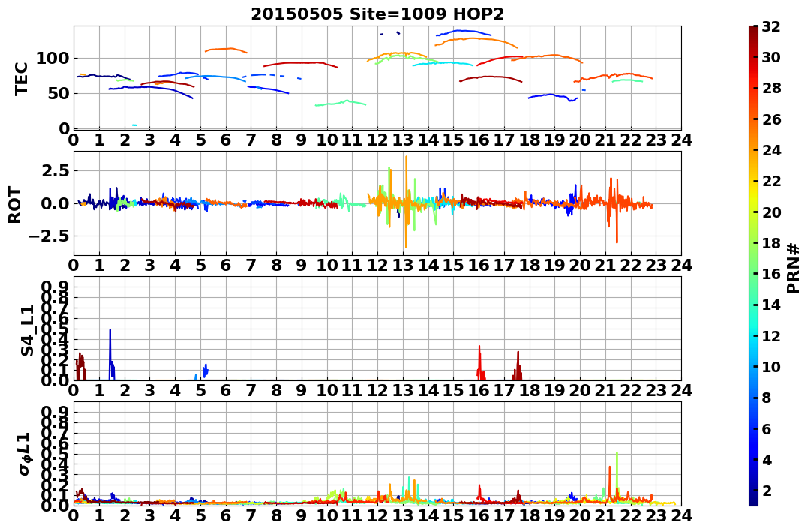Pick colorbar tick label 18
This screenshot has width=808, height=532.
click(771, 243)
